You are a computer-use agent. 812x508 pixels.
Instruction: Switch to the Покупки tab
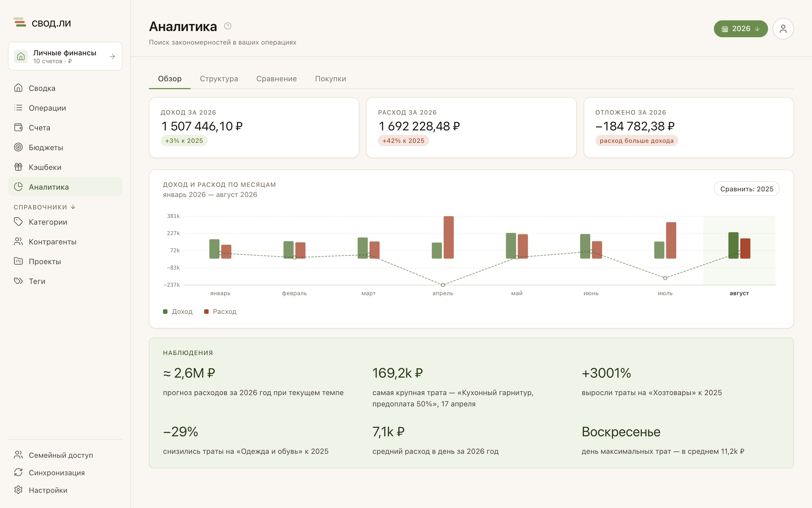(330, 79)
